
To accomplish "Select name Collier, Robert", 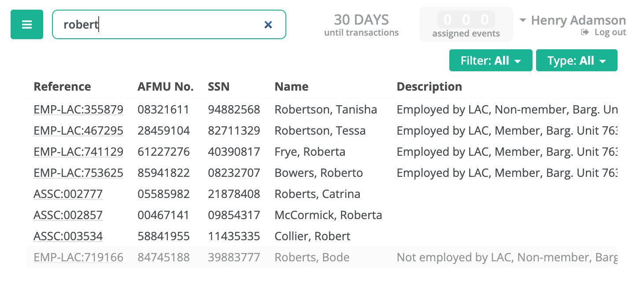I will (313, 236).
